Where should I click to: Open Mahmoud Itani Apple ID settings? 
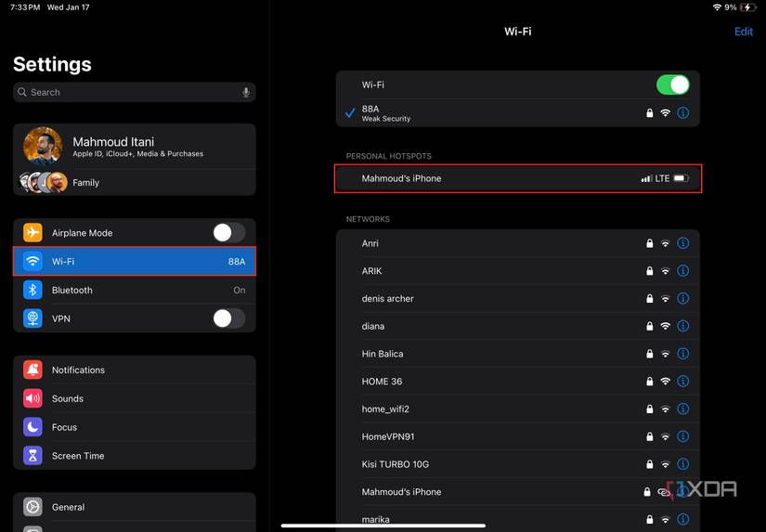click(135, 146)
